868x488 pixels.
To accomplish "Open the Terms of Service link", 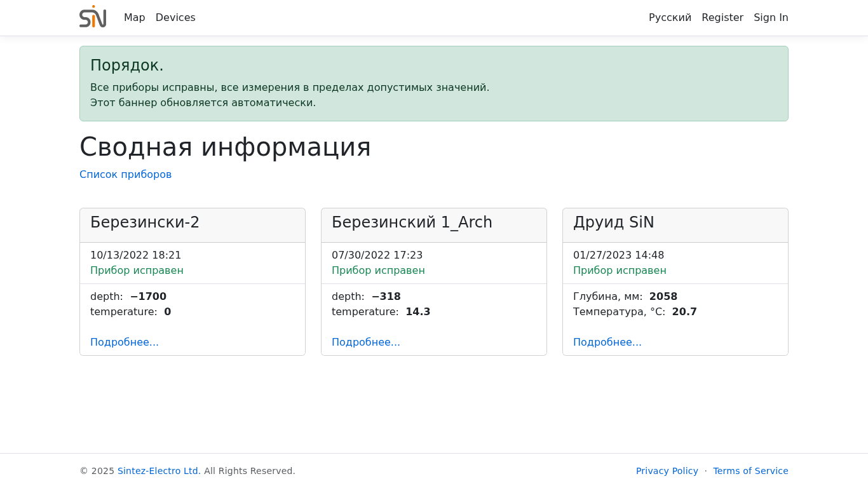I will tap(750, 471).
